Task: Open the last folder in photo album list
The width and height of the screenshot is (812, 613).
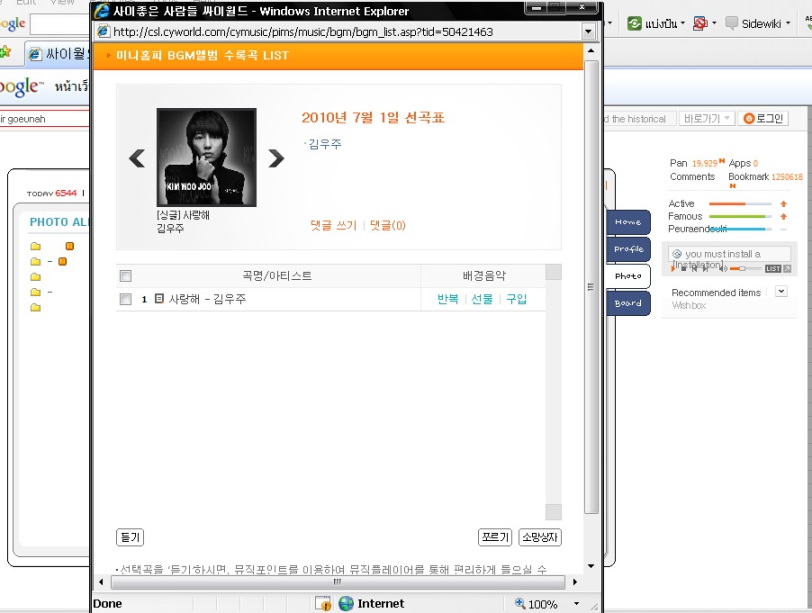Action: [x=35, y=308]
